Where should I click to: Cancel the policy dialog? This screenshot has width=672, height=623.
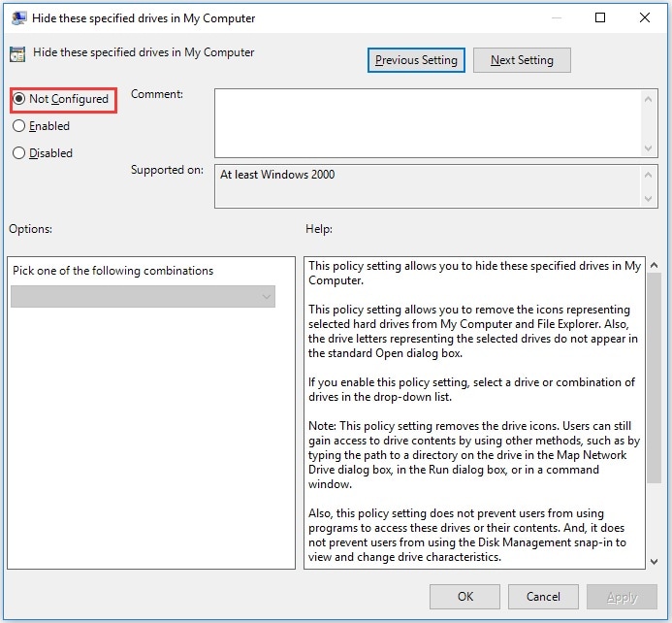543,597
